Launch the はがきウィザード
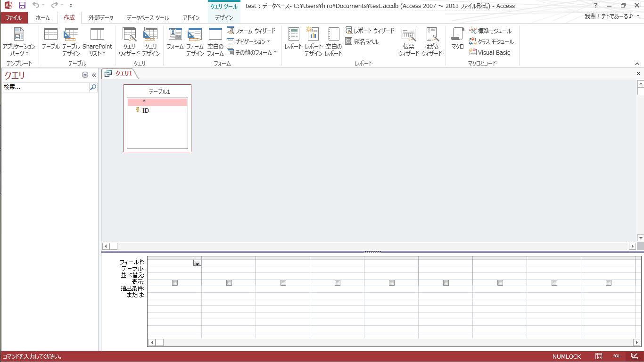 pos(432,42)
